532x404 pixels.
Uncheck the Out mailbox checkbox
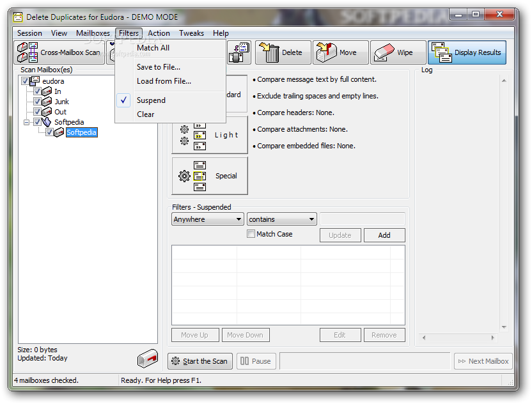pyautogui.click(x=37, y=112)
